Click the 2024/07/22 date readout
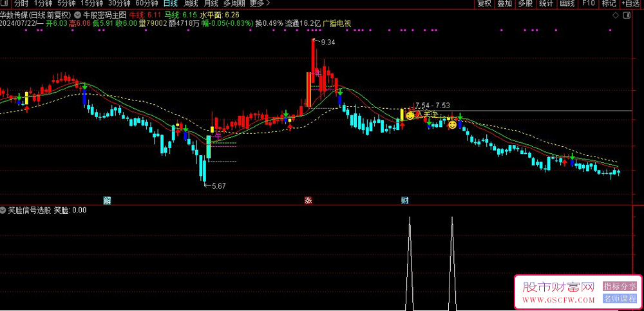Image resolution: width=644 pixels, height=311 pixels. tap(18, 23)
